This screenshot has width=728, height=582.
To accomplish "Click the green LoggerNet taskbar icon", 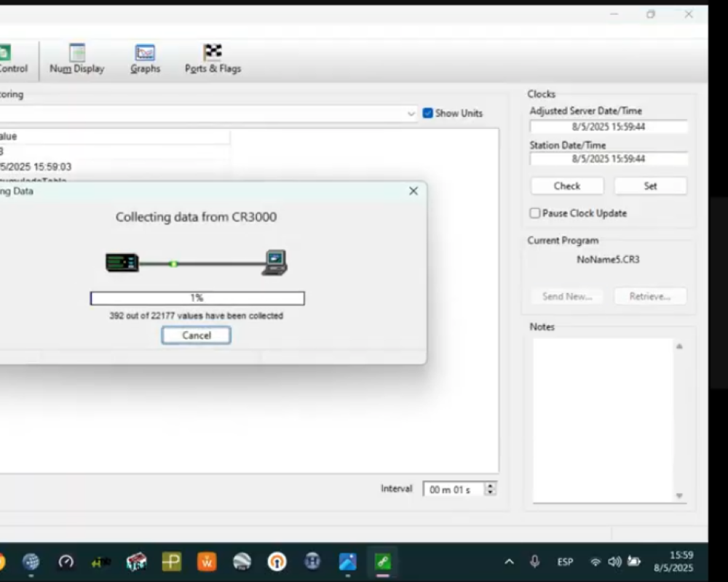I will pyautogui.click(x=382, y=562).
